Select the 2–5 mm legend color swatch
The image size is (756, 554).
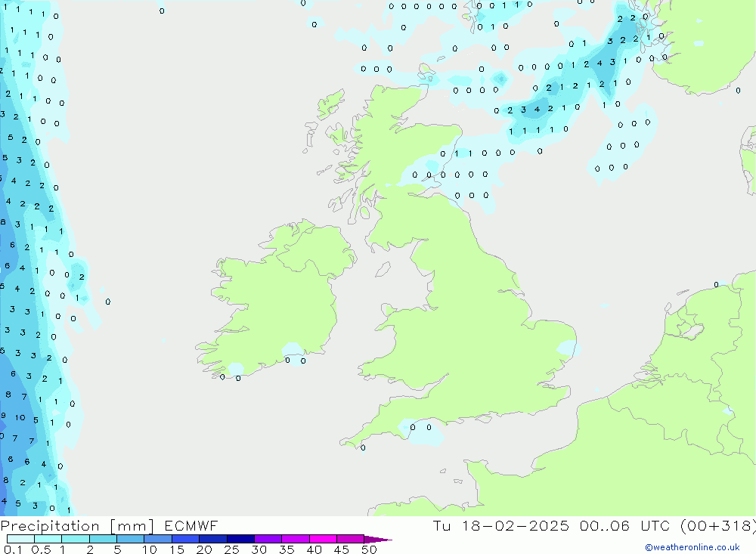point(103,539)
